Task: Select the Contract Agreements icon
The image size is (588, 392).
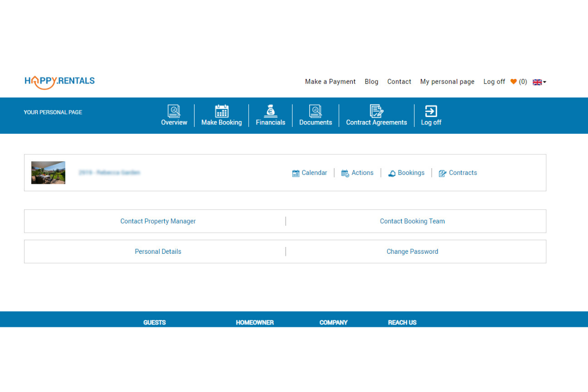Action: [x=376, y=111]
